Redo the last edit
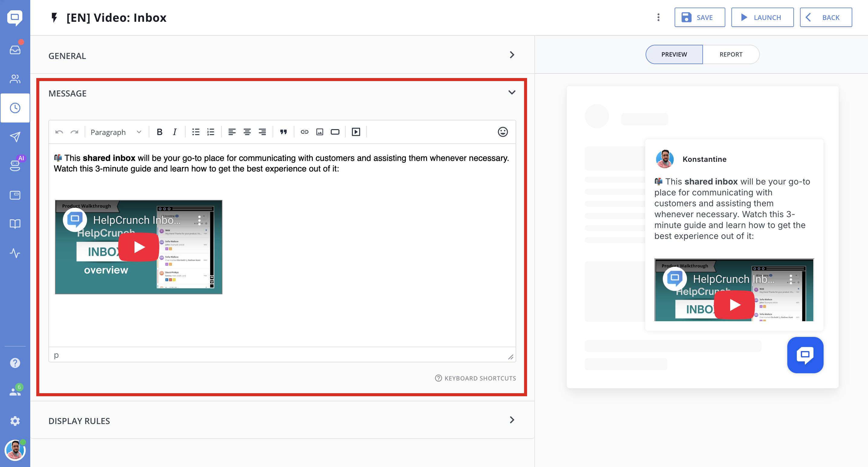Screen dimensions: 868x467 74,132
